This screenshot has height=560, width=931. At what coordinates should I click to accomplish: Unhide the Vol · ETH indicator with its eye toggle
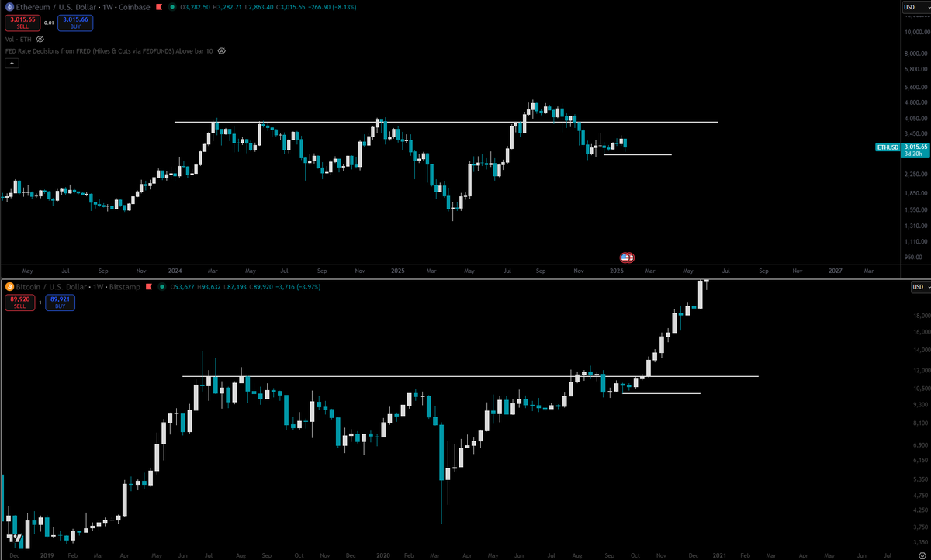pos(39,39)
